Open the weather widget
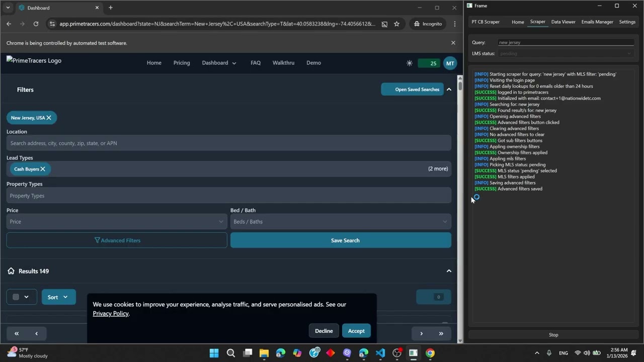 click(x=28, y=353)
